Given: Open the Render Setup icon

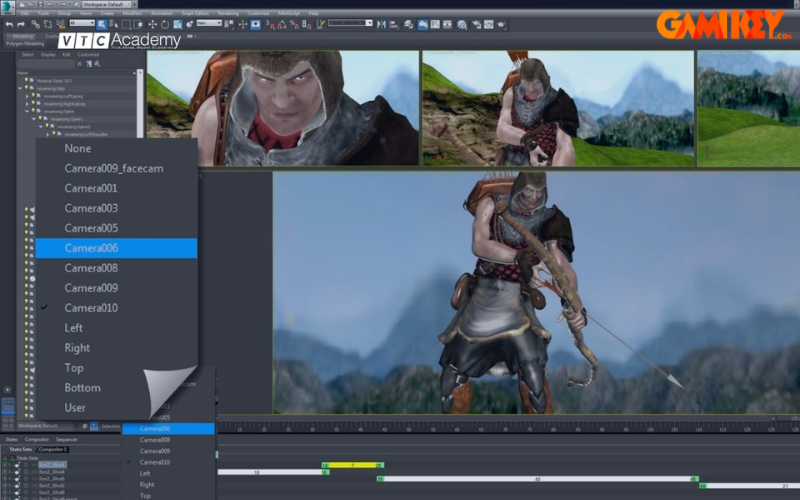Looking at the screenshot, I should [476, 24].
